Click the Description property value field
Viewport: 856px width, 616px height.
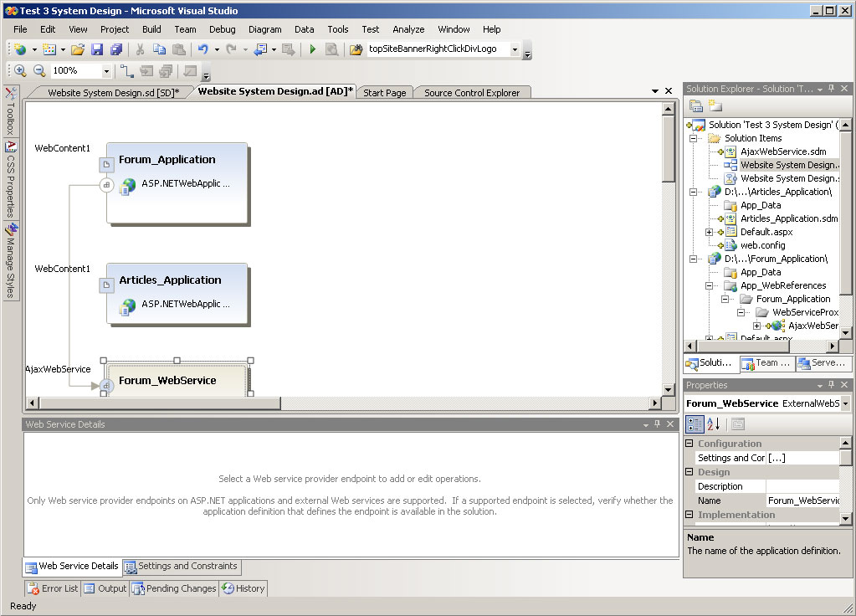pyautogui.click(x=803, y=486)
